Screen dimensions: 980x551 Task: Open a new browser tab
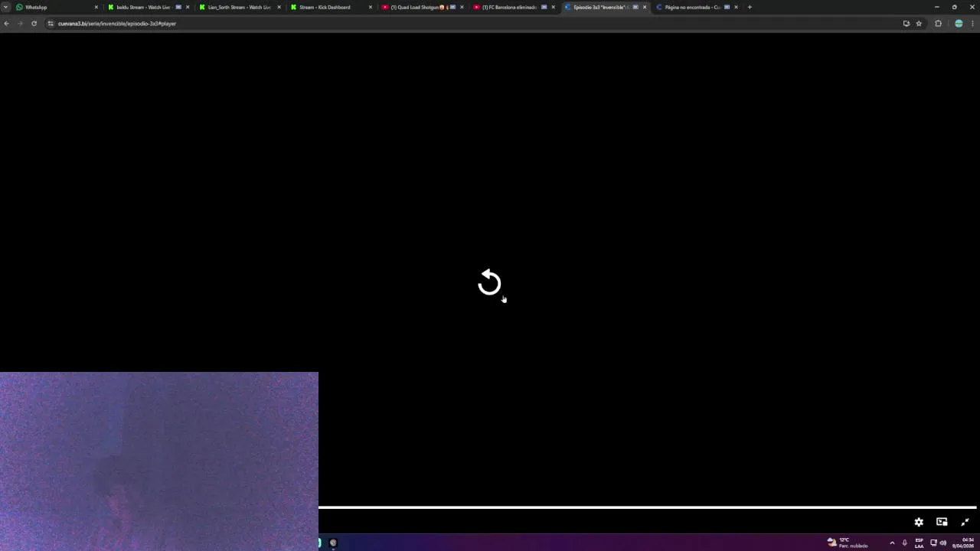click(x=750, y=7)
